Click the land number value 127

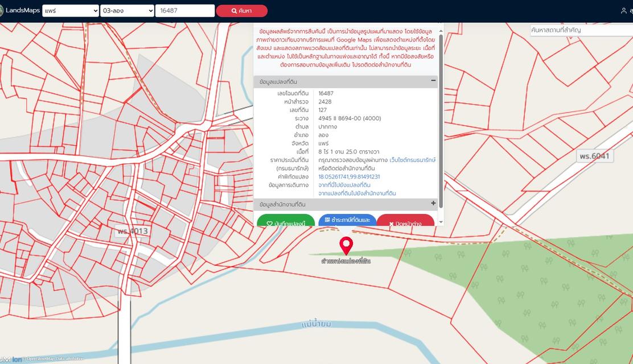click(x=323, y=110)
